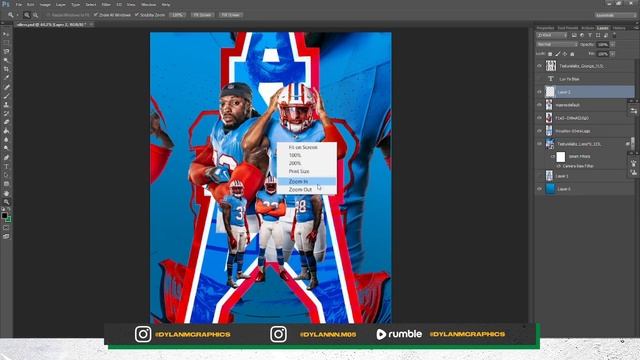Change screen mode from the toolbox
Image resolution: width=640 pixels, height=360 pixels.
click(x=6, y=236)
